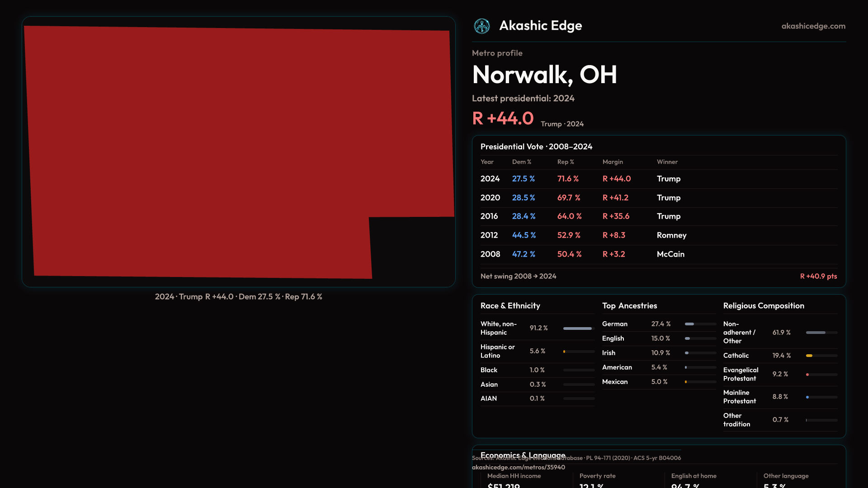868x488 pixels.
Task: Click the red Norwalk map region
Action: [226, 149]
